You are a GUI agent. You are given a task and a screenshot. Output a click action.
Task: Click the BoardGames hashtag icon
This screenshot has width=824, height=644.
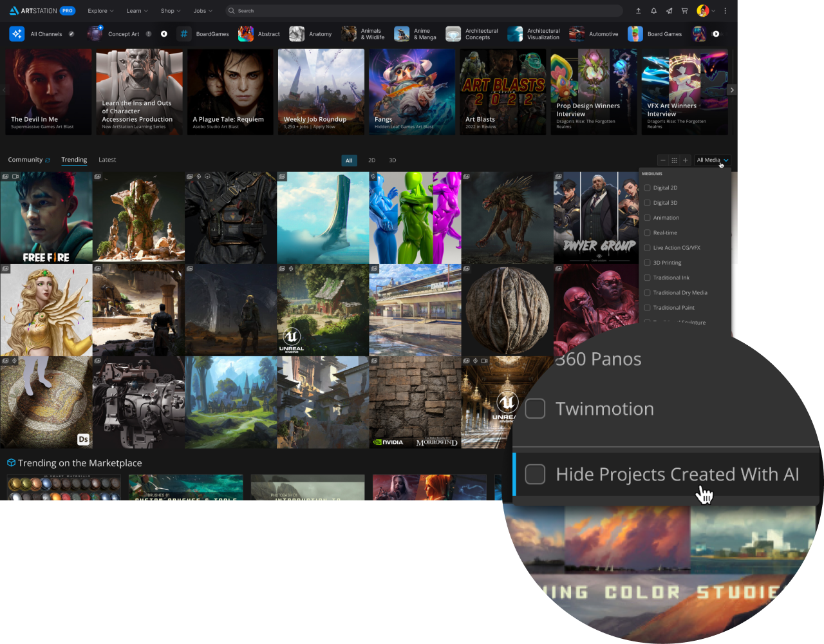click(x=184, y=33)
